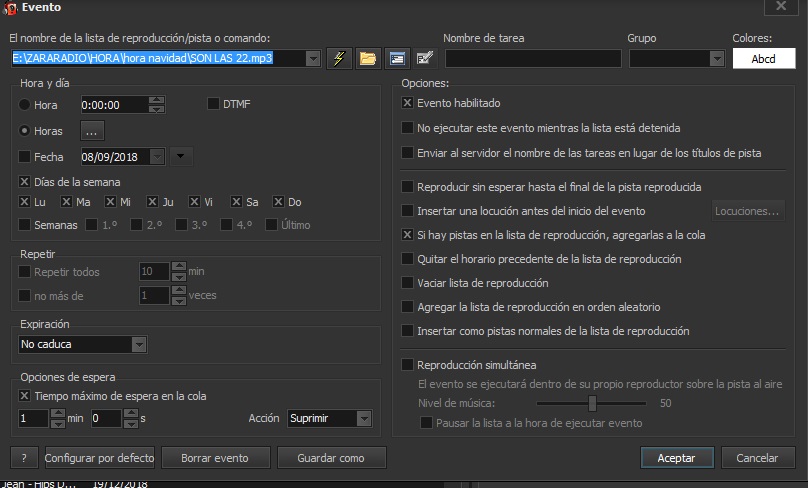
Task: Click Borrar evento button
Action: tap(215, 458)
